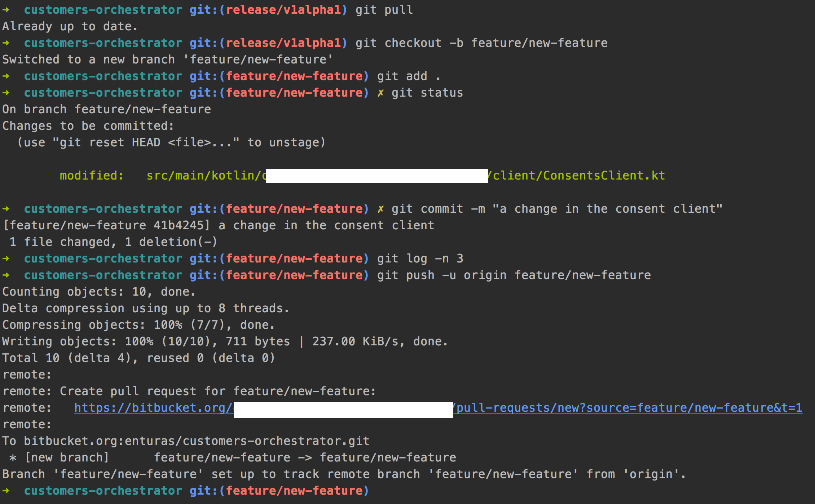Click "set up to track remote branch" line

point(344,474)
